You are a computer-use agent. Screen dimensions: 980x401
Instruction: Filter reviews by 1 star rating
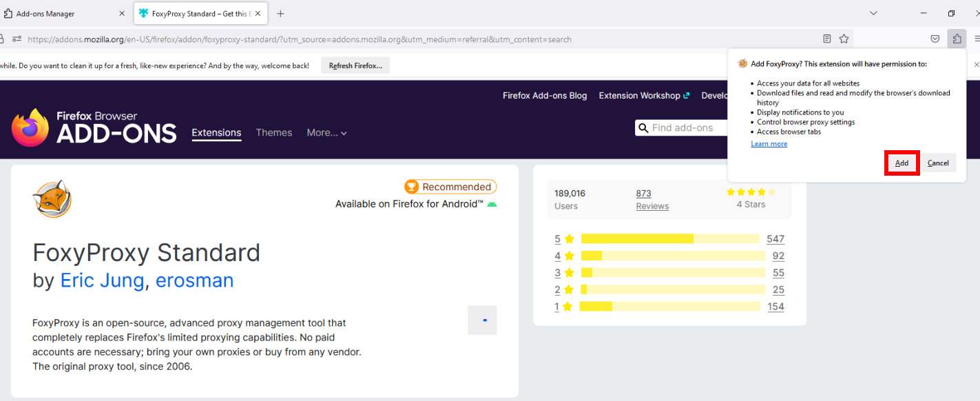[x=564, y=307]
